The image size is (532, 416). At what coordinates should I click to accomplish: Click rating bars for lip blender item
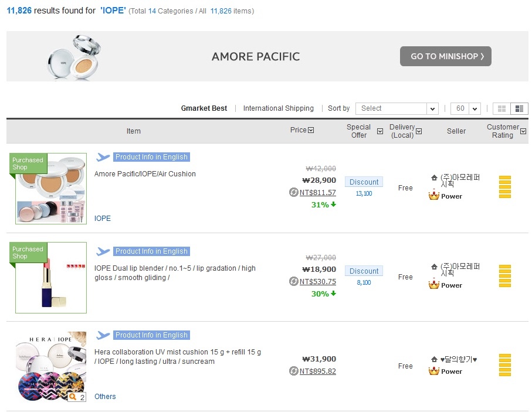click(505, 276)
